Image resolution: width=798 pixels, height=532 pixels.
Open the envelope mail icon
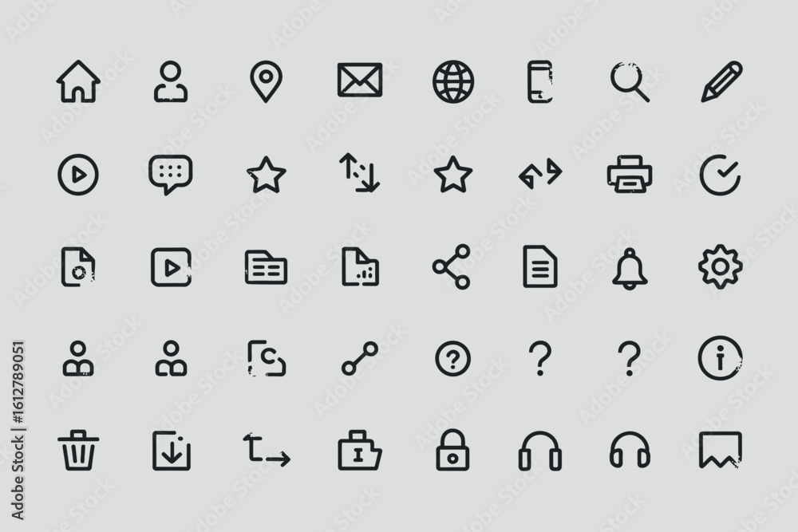coord(360,80)
